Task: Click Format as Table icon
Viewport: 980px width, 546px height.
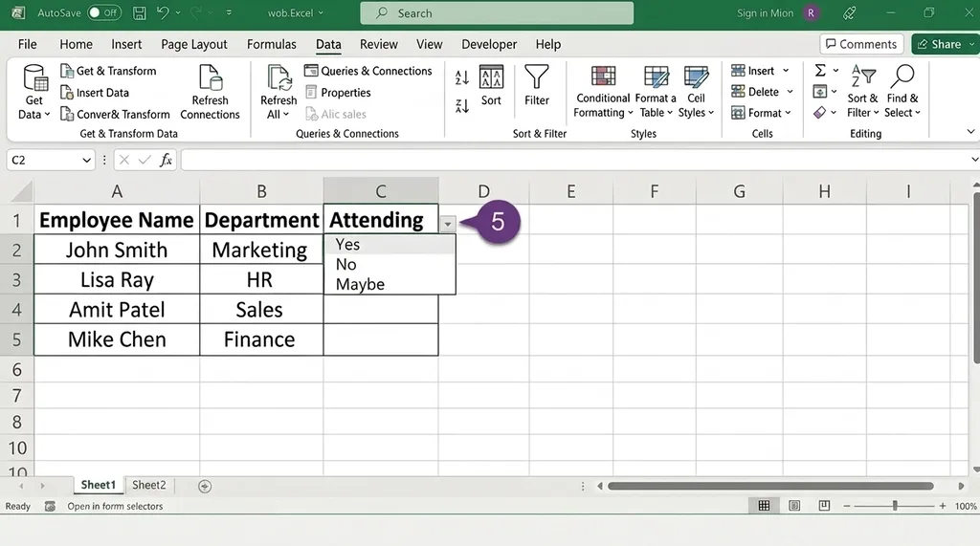Action: pyautogui.click(x=657, y=76)
